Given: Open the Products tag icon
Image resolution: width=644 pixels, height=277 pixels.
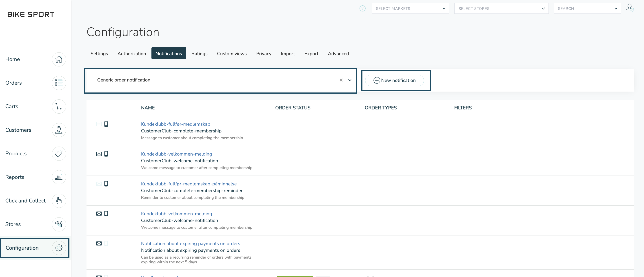Looking at the screenshot, I should coord(59,154).
